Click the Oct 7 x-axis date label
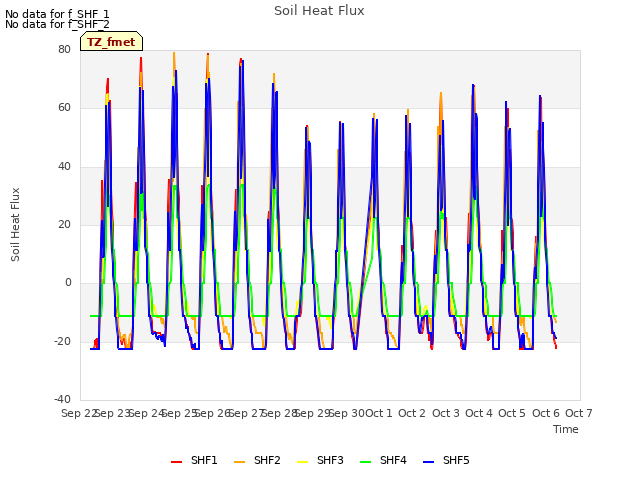Screen dimensions: 640x480 click(579, 413)
